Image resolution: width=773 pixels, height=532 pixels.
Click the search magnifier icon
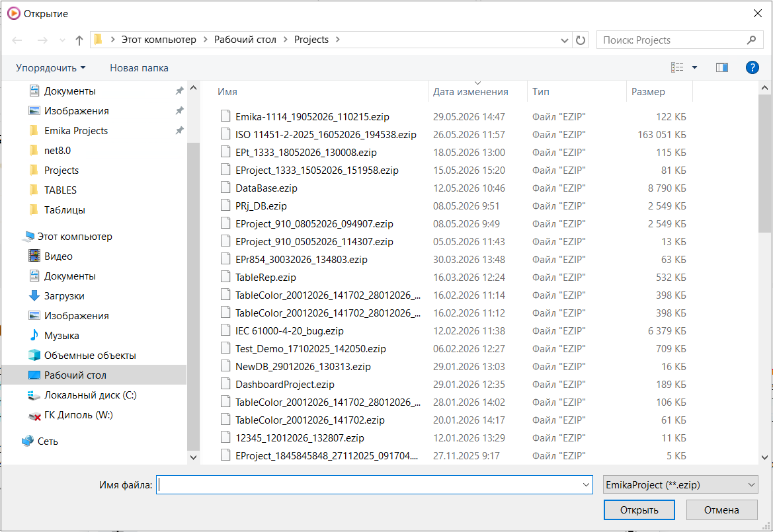click(751, 40)
